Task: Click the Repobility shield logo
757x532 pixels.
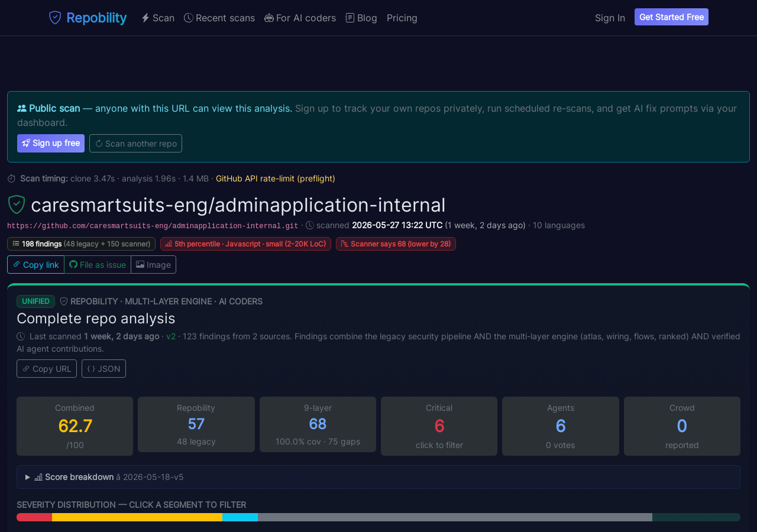Action: [x=55, y=18]
